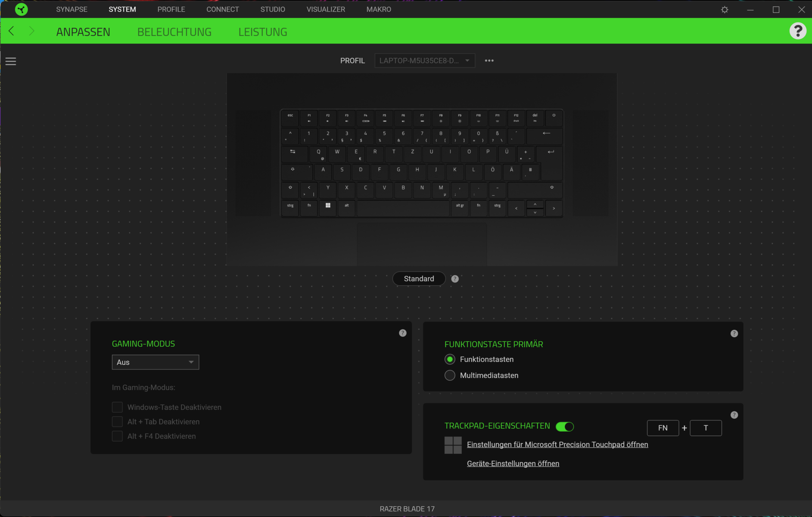
Task: Open the Studio menu tab
Action: [272, 9]
